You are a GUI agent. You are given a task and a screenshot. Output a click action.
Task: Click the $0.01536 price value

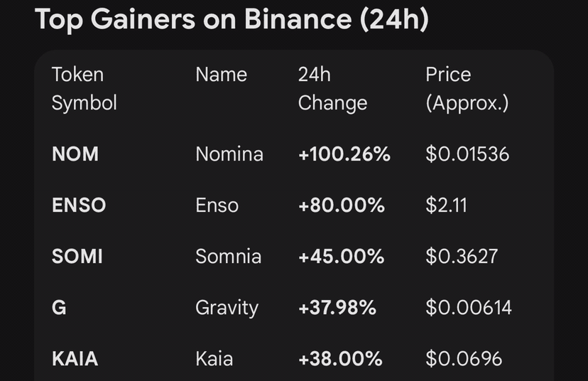click(467, 154)
